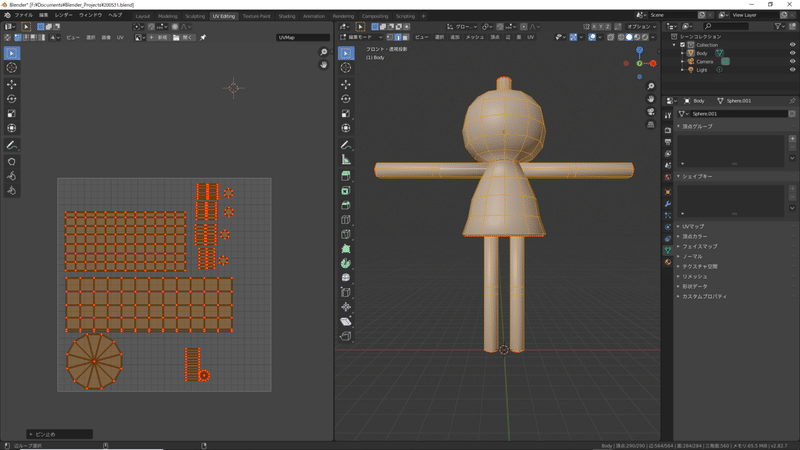Image resolution: width=800 pixels, height=450 pixels.
Task: Expand the UVマップ panel
Action: point(692,226)
